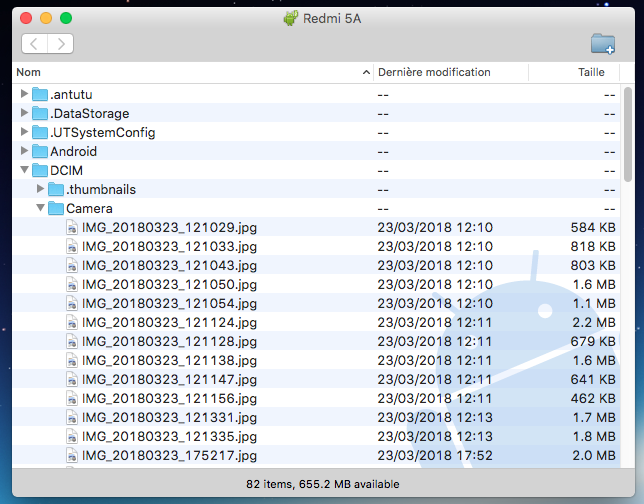Select the IMG_20180323_121124.jpg row
The width and height of the screenshot is (644, 504).
pyautogui.click(x=300, y=322)
